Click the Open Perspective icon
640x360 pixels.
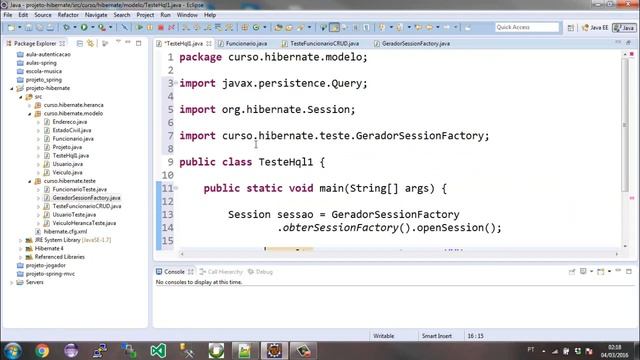(571, 28)
